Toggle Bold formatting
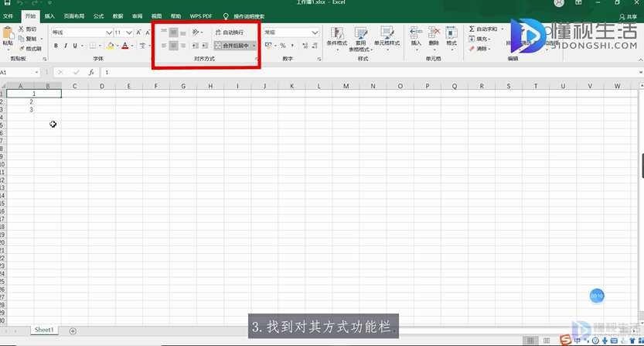This screenshot has height=346, width=644. (56, 46)
